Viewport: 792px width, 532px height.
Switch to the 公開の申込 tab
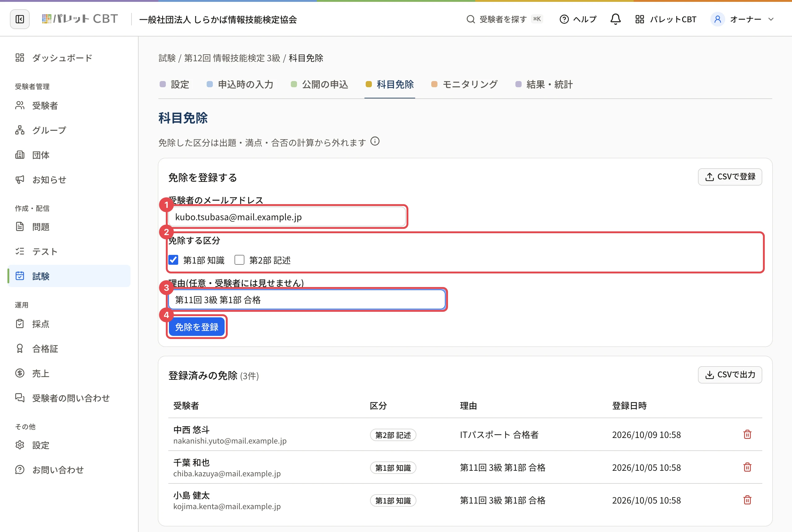click(x=320, y=84)
